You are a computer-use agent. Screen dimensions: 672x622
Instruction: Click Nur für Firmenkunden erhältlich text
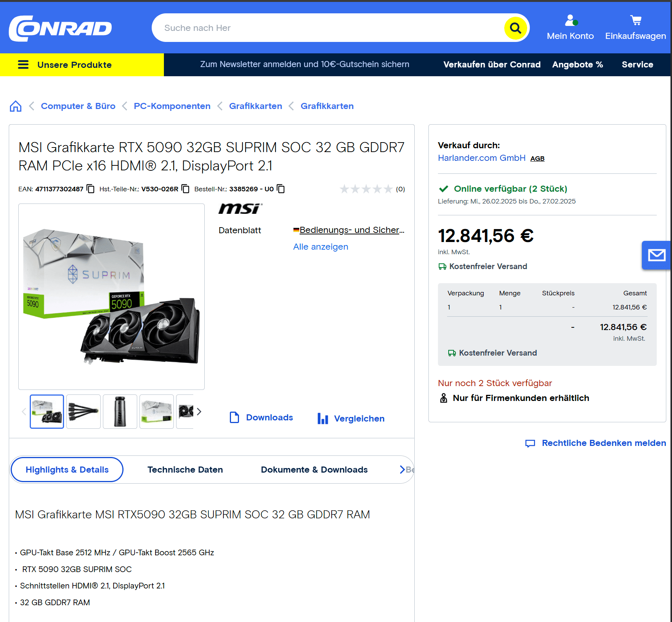coord(521,398)
